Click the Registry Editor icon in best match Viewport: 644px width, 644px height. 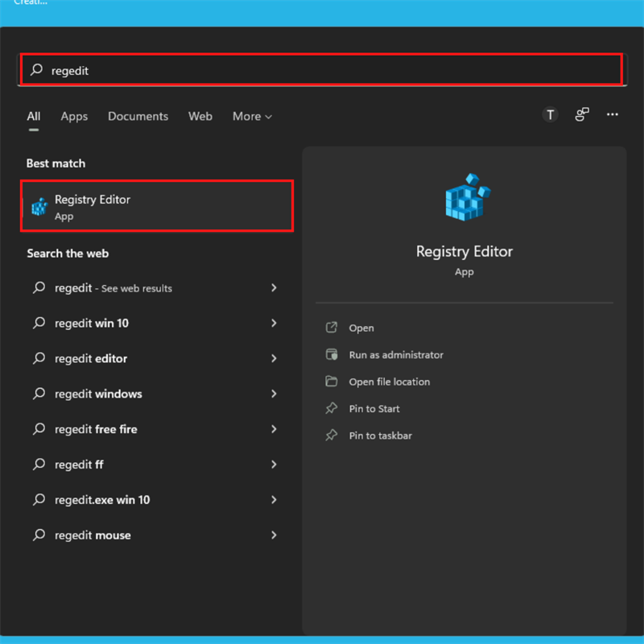pyautogui.click(x=39, y=207)
